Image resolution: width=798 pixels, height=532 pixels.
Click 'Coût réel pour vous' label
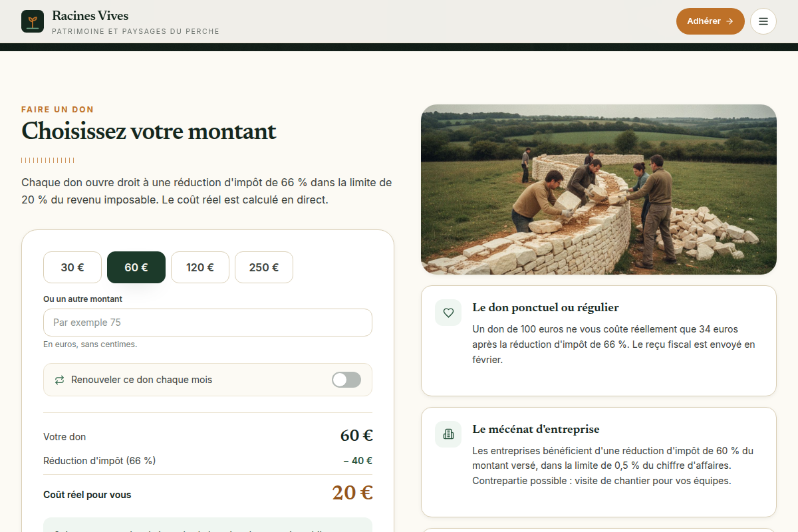coord(87,495)
